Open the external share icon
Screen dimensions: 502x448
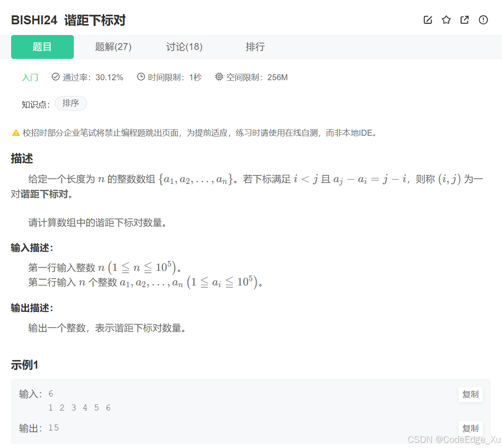464,20
